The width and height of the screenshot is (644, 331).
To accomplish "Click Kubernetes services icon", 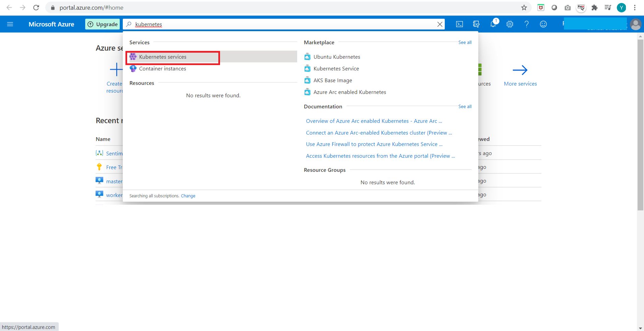I will point(133,57).
